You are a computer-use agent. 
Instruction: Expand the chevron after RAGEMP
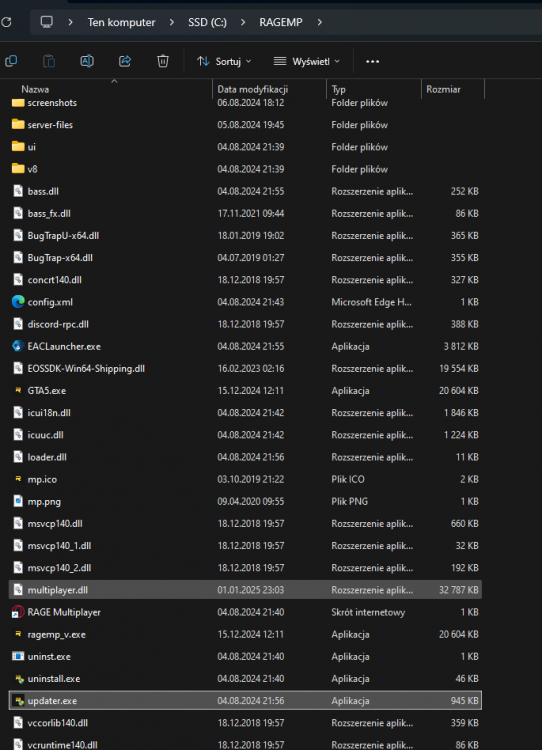(320, 22)
